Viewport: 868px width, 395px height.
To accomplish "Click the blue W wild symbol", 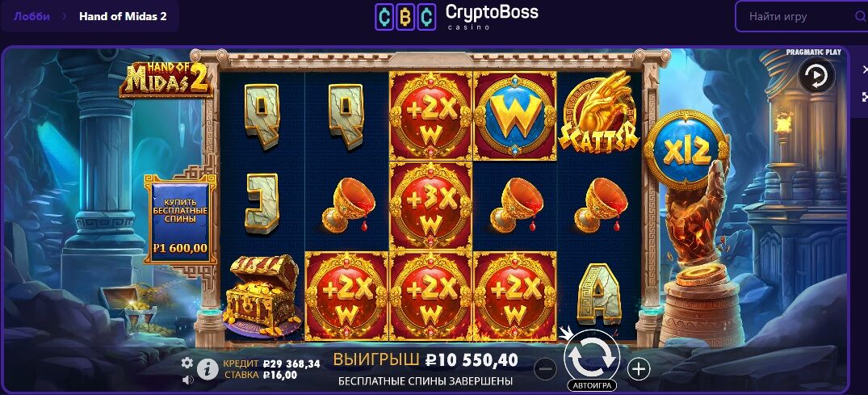I will pos(515,116).
